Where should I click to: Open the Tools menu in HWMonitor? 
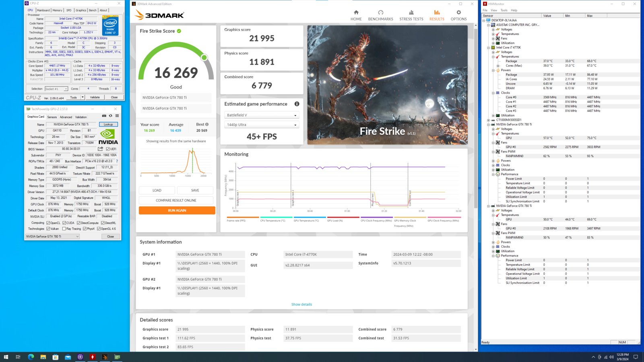(504, 10)
